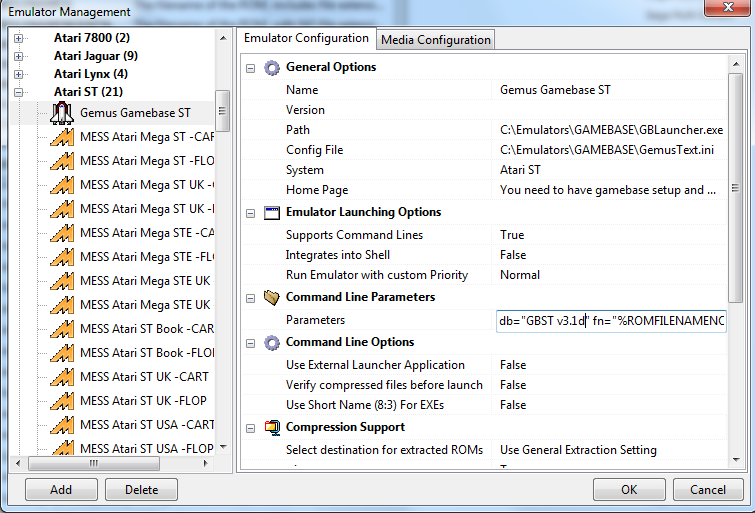Click the Config File value GemusText.ini
Viewport: 755px width, 513px height.
pos(607,150)
